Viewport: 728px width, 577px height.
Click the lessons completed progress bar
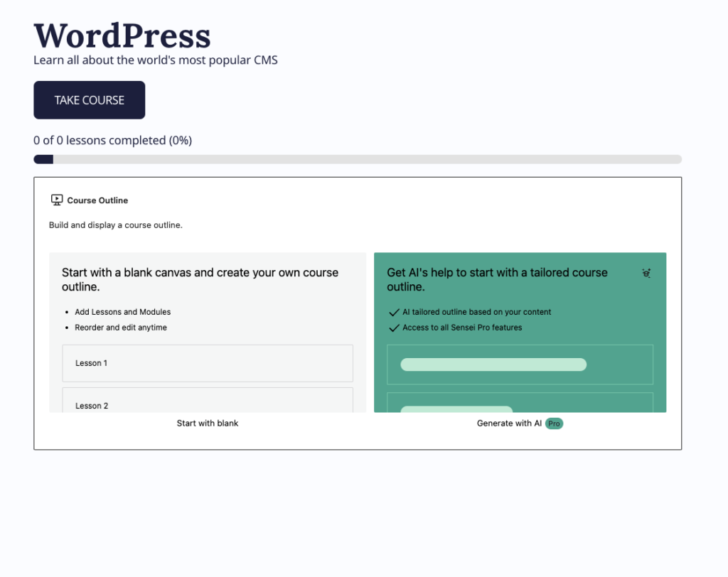(358, 159)
